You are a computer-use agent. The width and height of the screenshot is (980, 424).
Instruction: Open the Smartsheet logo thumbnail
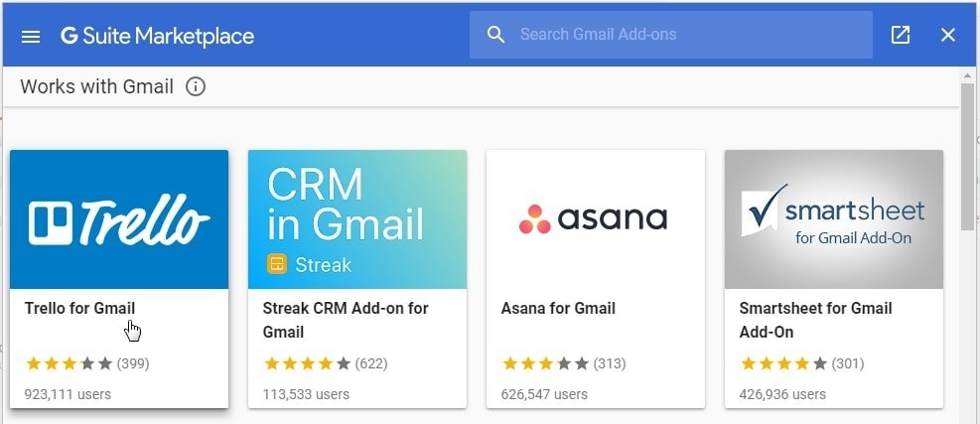pos(834,219)
